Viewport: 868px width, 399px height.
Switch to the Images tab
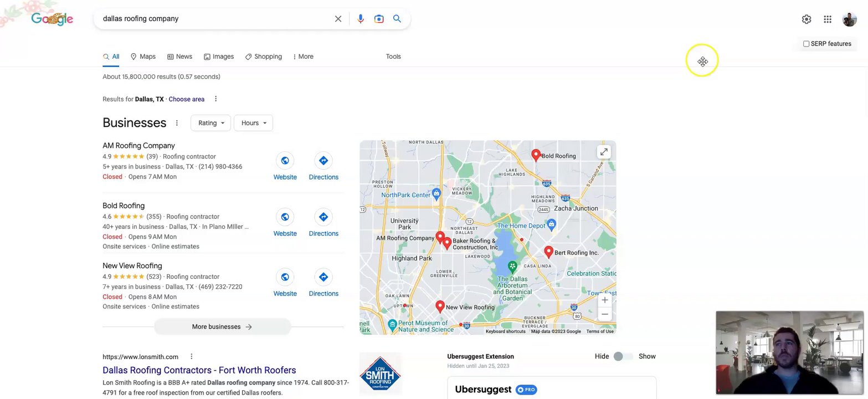[x=219, y=57]
